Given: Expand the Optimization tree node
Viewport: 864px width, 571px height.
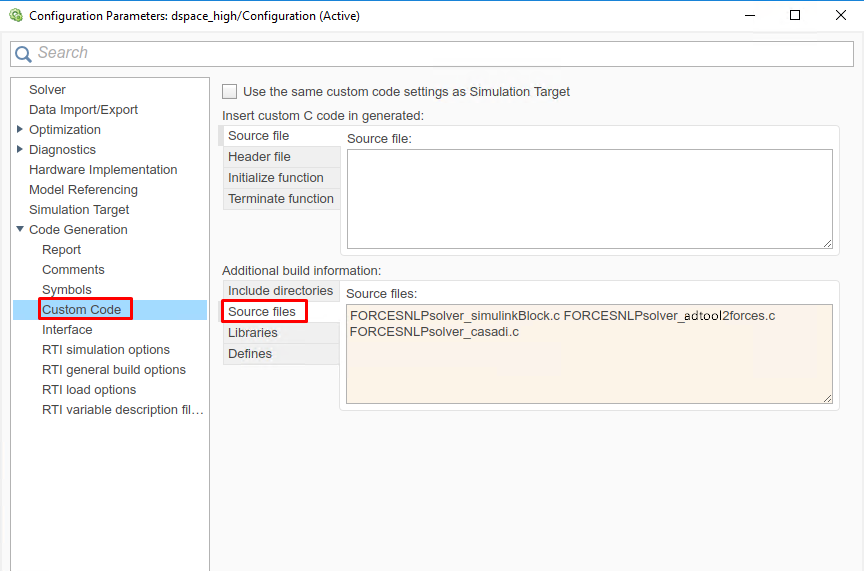Looking at the screenshot, I should click(x=20, y=130).
